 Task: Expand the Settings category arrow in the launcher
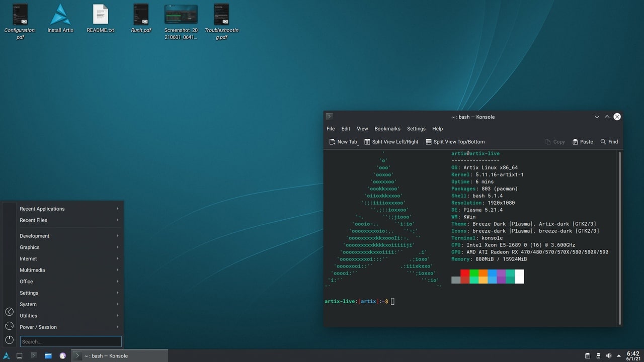coord(118,293)
